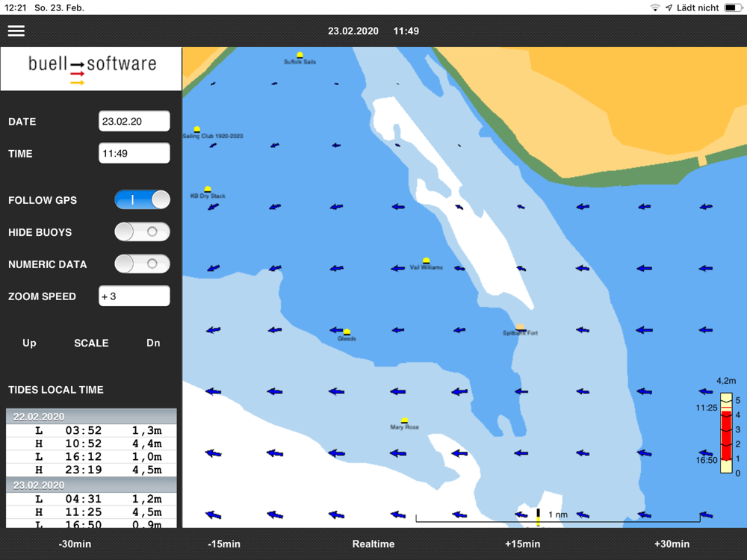
Task: Edit the Time field 11:49
Action: click(x=134, y=153)
